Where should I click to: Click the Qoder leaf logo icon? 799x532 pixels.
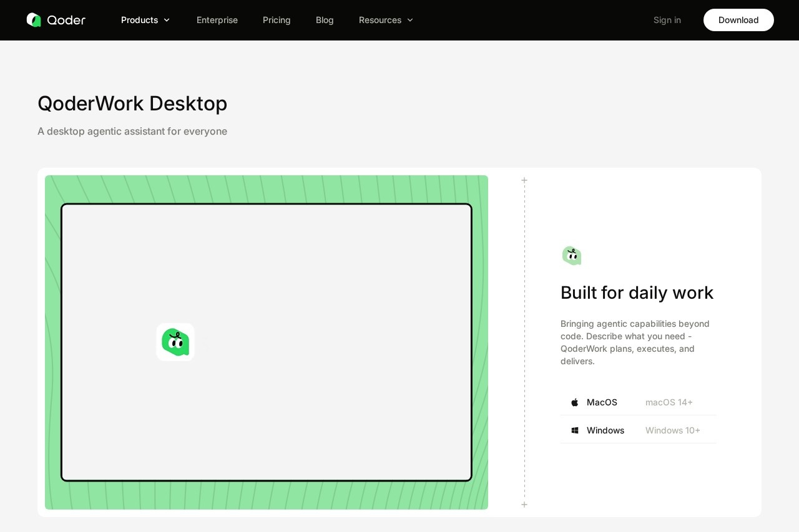point(34,20)
